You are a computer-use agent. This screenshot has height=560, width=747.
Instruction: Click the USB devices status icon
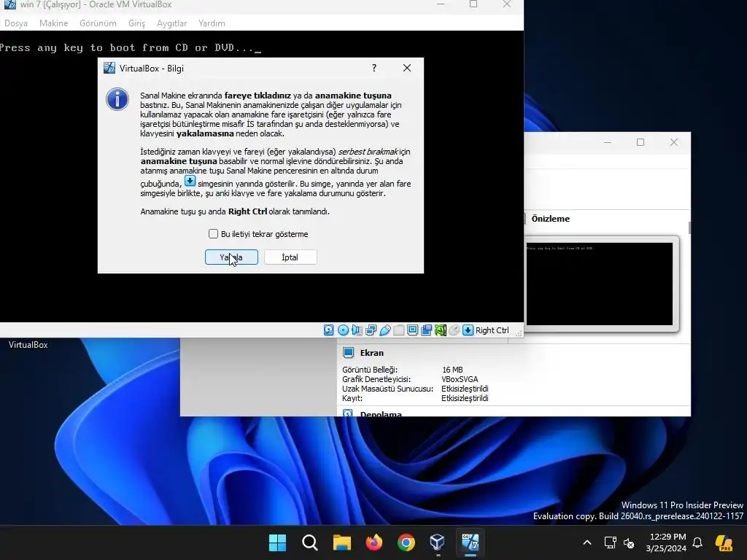point(385,330)
